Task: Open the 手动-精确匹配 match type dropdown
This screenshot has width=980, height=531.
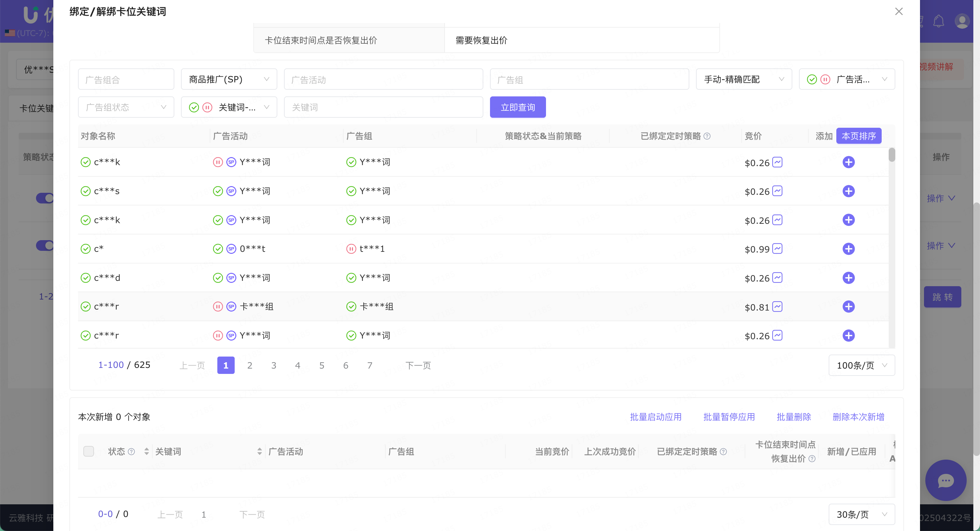Action: (744, 79)
